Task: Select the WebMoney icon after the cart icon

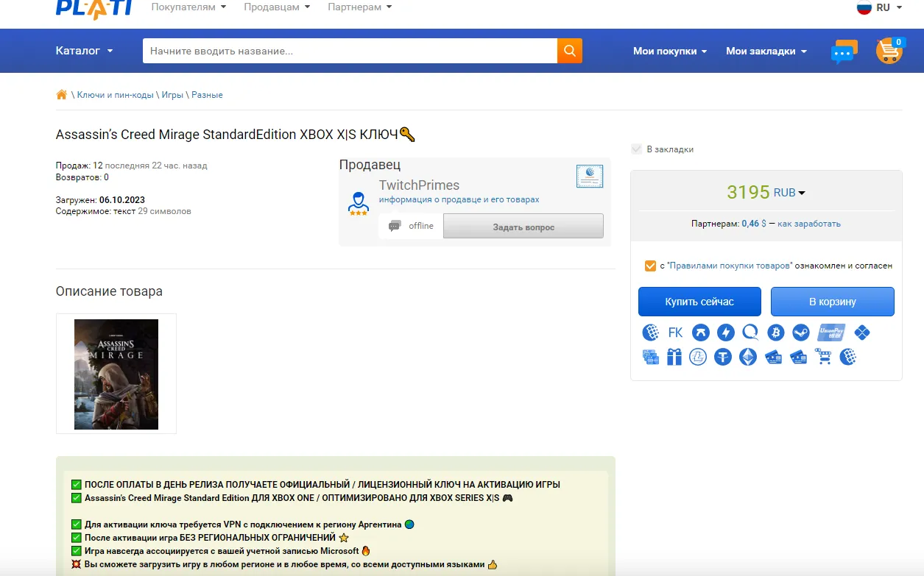Action: 847,358
